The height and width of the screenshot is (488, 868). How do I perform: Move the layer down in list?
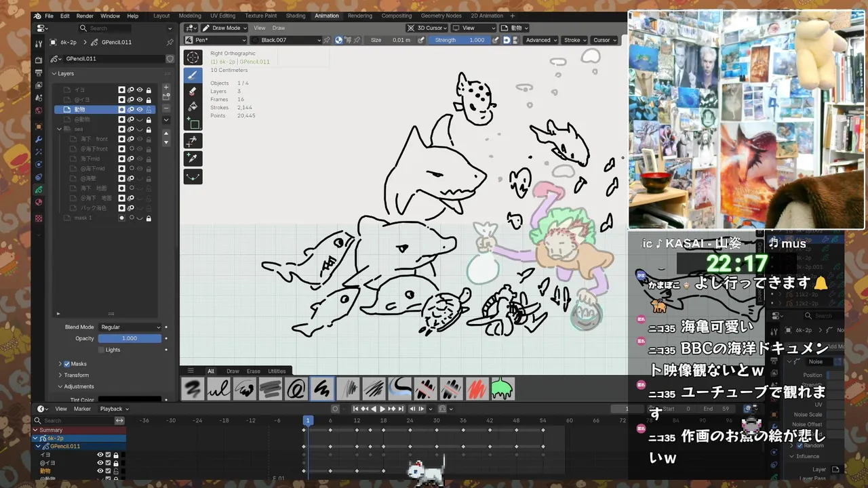(x=167, y=143)
